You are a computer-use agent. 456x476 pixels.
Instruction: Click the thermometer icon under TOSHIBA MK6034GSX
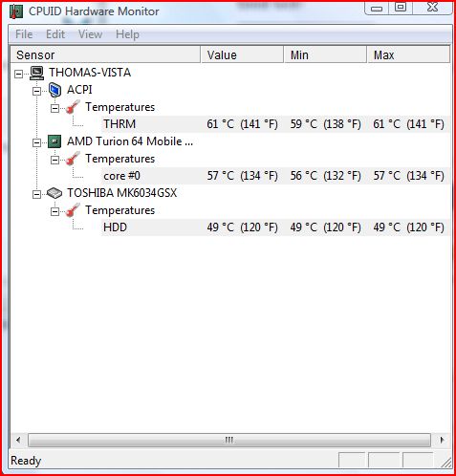pos(73,210)
